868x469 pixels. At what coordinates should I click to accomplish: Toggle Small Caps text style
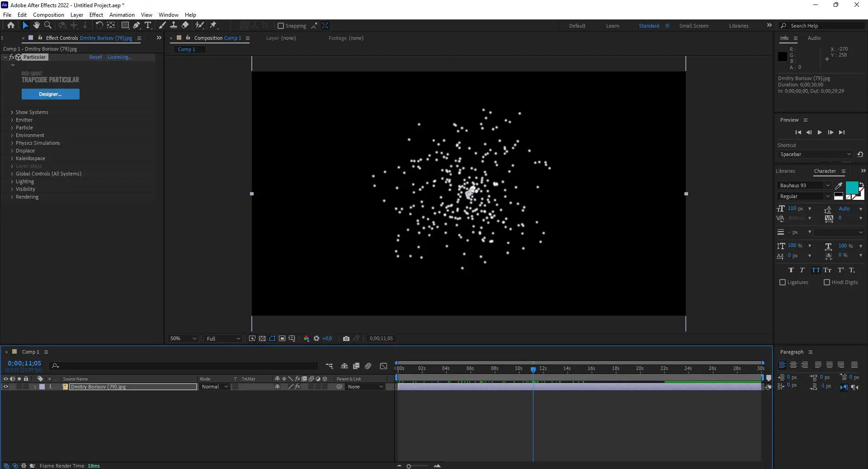(x=827, y=270)
